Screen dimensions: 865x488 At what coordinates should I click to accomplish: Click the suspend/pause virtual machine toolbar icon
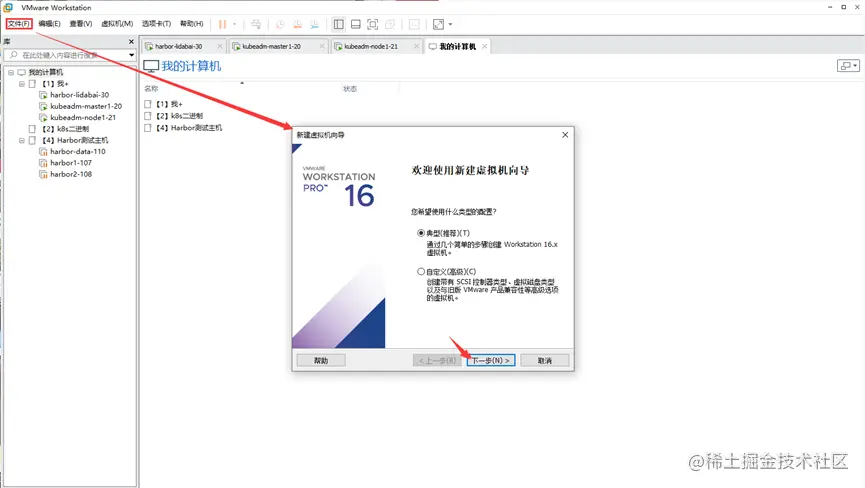coord(222,24)
